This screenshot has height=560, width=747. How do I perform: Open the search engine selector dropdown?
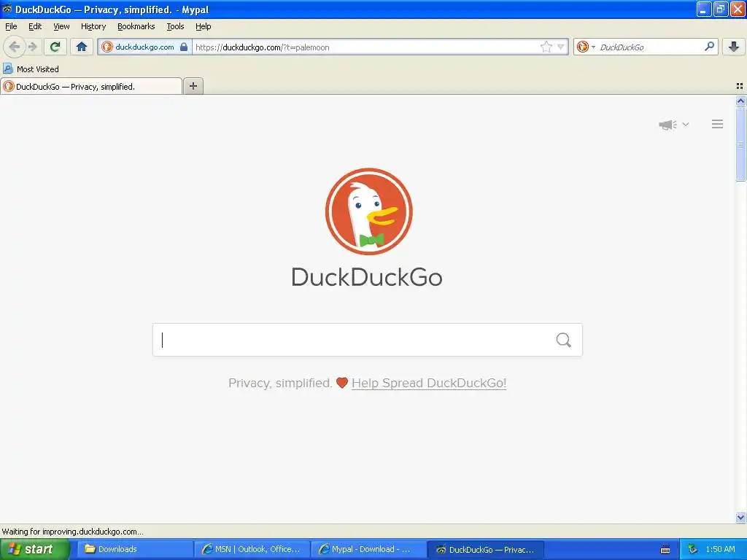point(586,47)
